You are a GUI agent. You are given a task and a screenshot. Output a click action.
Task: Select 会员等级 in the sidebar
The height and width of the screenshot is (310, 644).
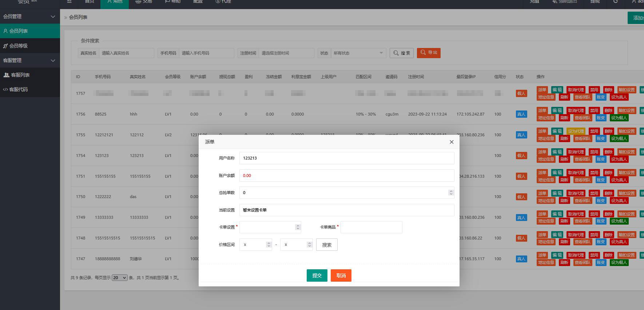(x=19, y=46)
